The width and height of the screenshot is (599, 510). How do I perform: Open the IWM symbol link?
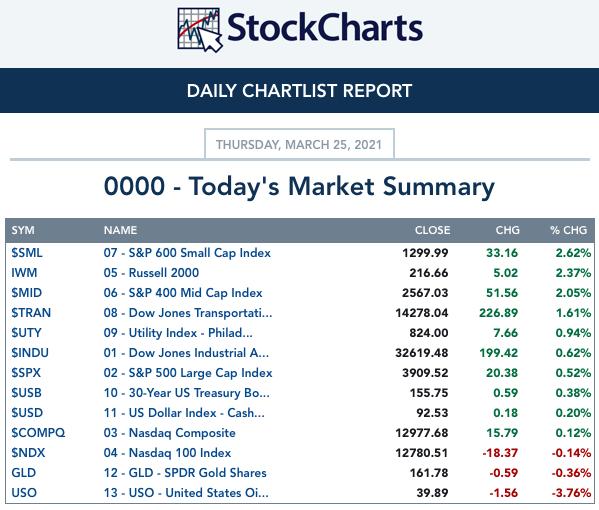click(x=24, y=273)
